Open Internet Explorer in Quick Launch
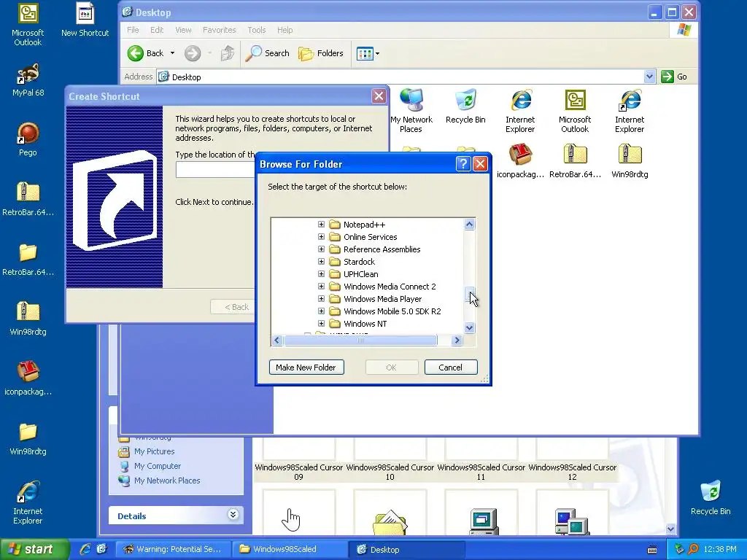 click(x=85, y=549)
